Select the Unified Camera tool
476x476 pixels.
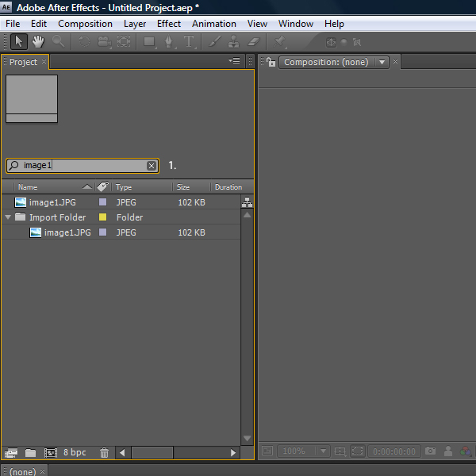click(104, 42)
